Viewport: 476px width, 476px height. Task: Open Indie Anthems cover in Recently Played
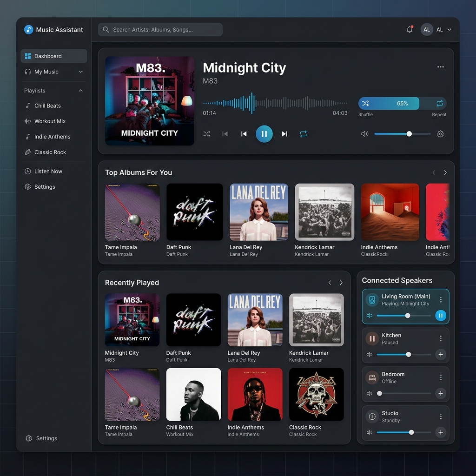click(x=255, y=394)
